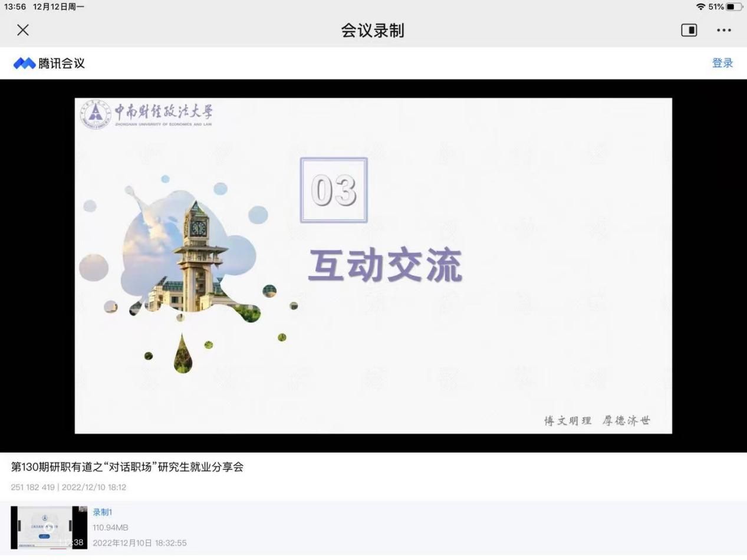Tap the split-view window icon
Viewport: 747px width, 560px height.
coord(689,30)
